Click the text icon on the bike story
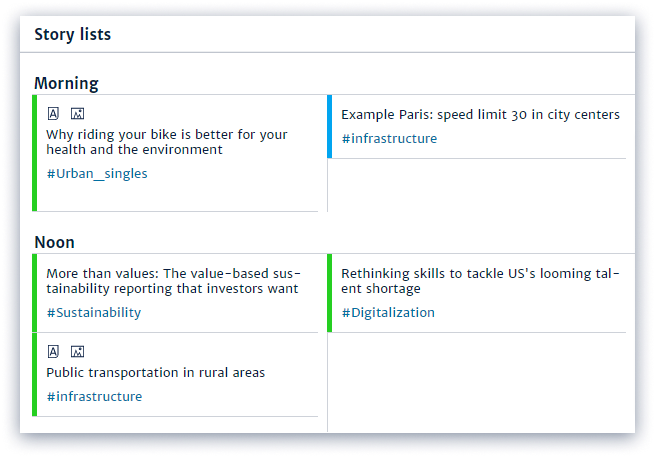The height and width of the screenshot is (457, 655). click(x=54, y=113)
